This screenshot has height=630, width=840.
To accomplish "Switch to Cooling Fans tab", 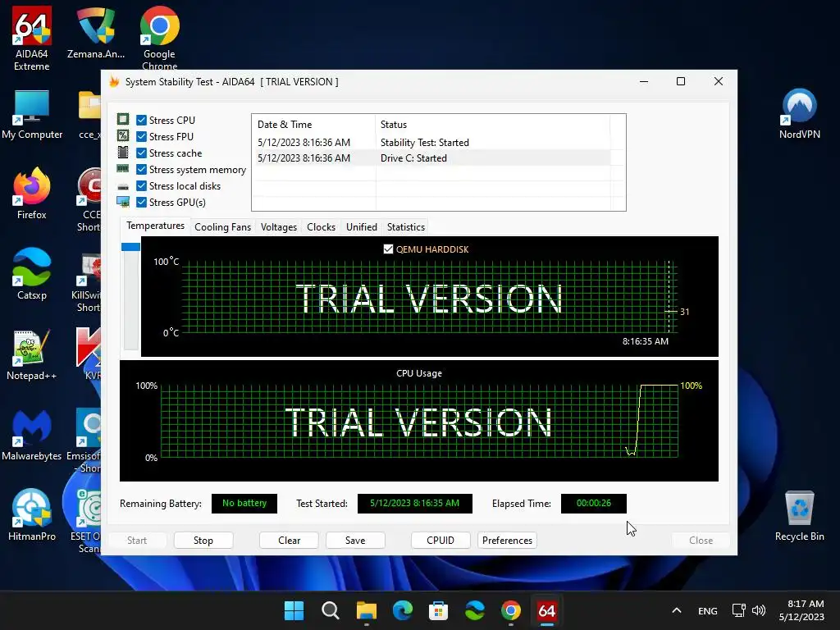I will (x=223, y=227).
